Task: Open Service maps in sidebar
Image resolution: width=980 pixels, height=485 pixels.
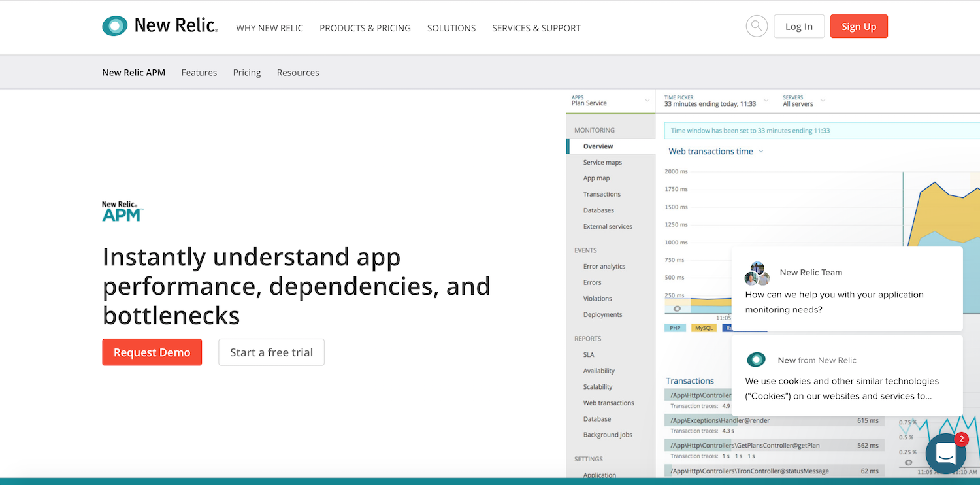Action: coord(602,162)
